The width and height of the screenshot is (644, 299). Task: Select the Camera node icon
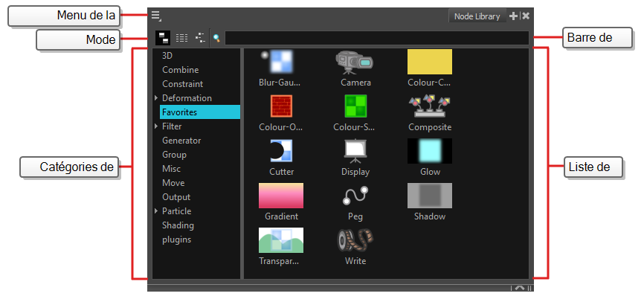click(355, 62)
